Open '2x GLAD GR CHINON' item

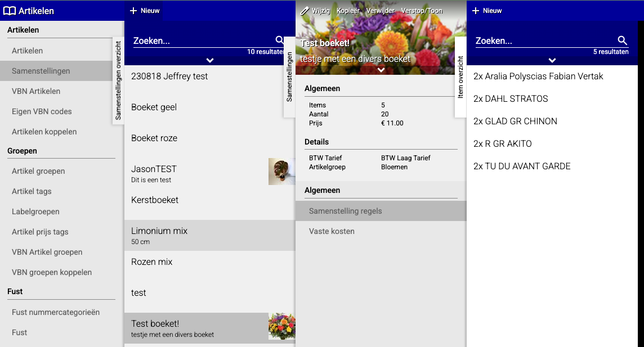point(552,121)
